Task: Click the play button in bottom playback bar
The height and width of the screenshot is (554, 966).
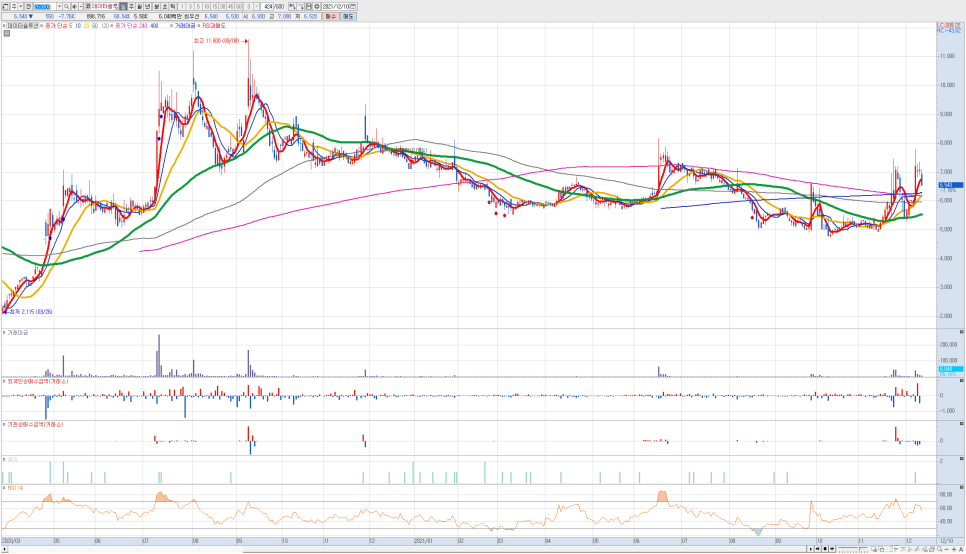Action: (811, 549)
